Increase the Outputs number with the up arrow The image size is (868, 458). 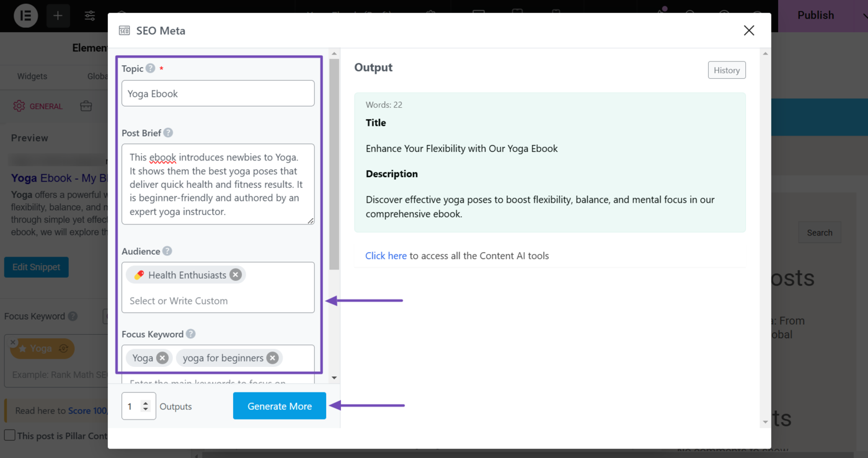(x=147, y=402)
